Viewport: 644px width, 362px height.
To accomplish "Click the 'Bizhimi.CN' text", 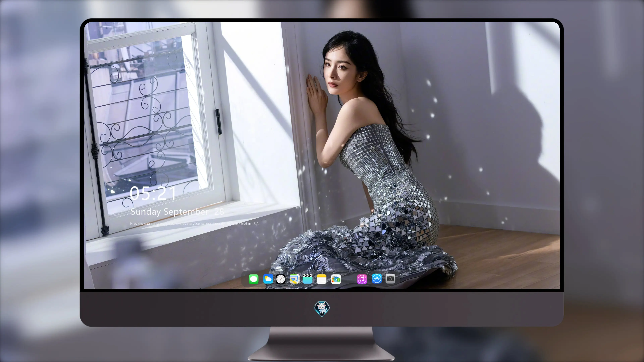I will tap(250, 223).
